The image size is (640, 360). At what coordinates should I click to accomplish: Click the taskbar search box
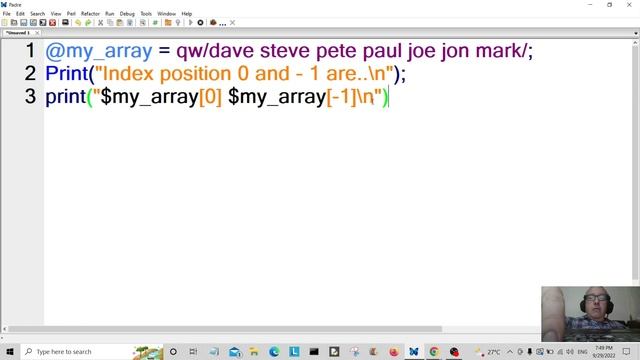92,351
